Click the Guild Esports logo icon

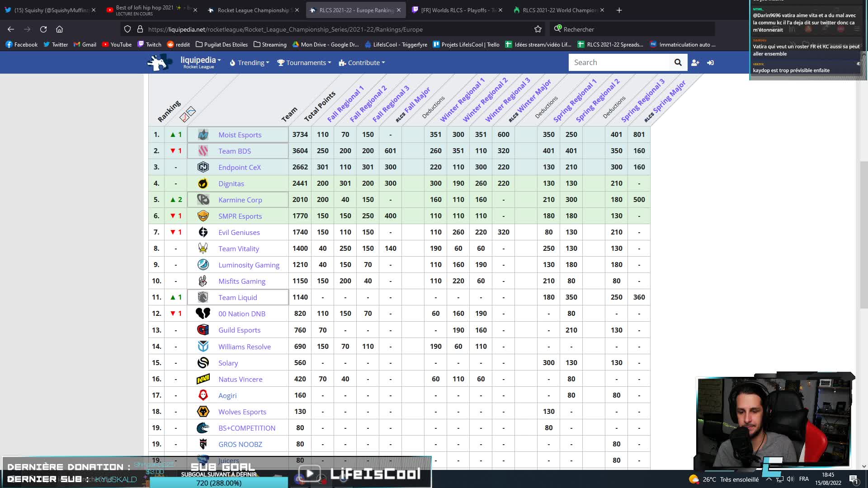coord(203,330)
